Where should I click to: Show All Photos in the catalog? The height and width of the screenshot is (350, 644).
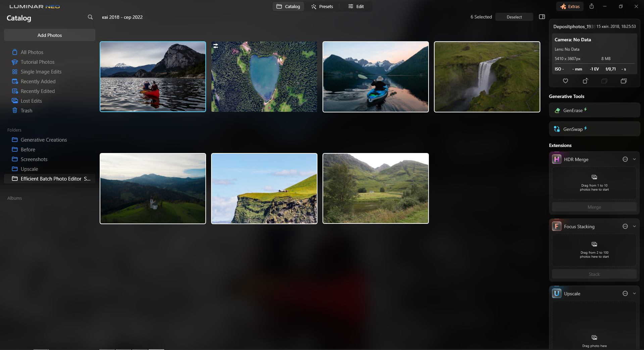pos(32,52)
